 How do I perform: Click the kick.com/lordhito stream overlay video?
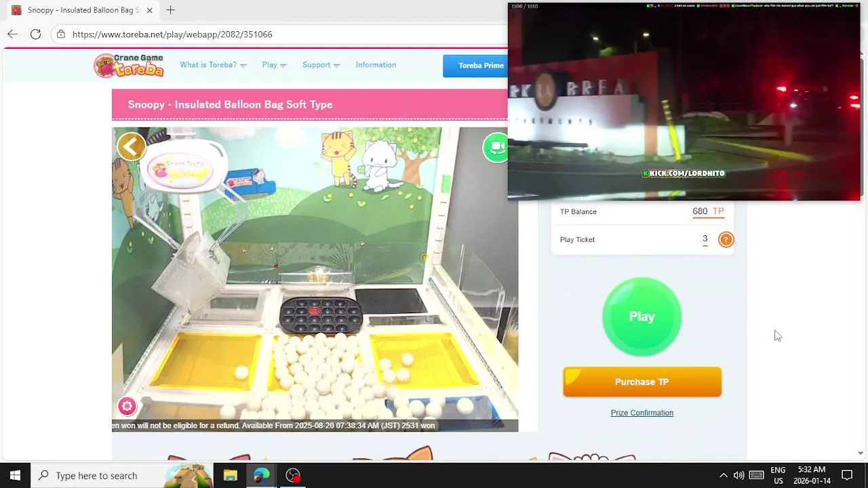pyautogui.click(x=684, y=102)
